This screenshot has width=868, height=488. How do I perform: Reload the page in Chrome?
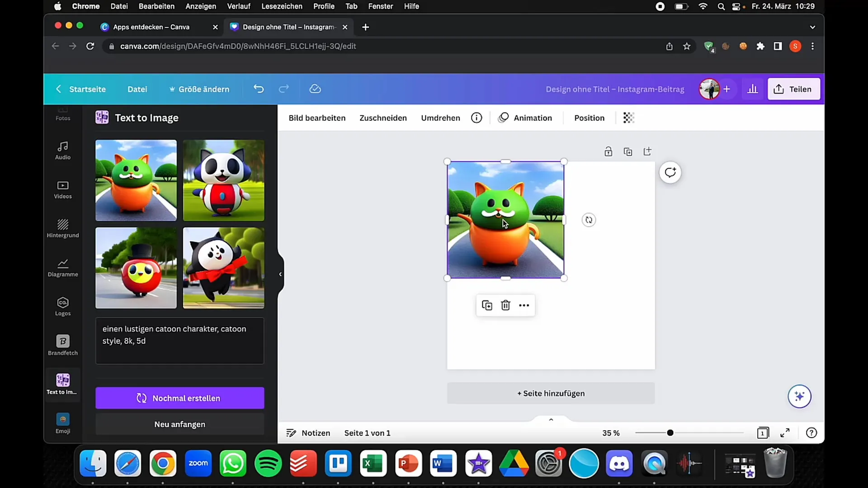pos(90,46)
